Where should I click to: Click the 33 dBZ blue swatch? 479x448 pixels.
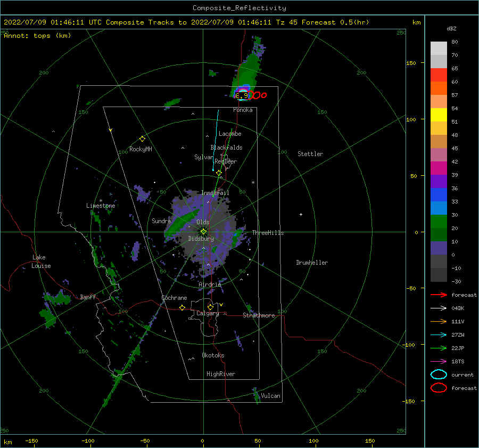pyautogui.click(x=439, y=208)
